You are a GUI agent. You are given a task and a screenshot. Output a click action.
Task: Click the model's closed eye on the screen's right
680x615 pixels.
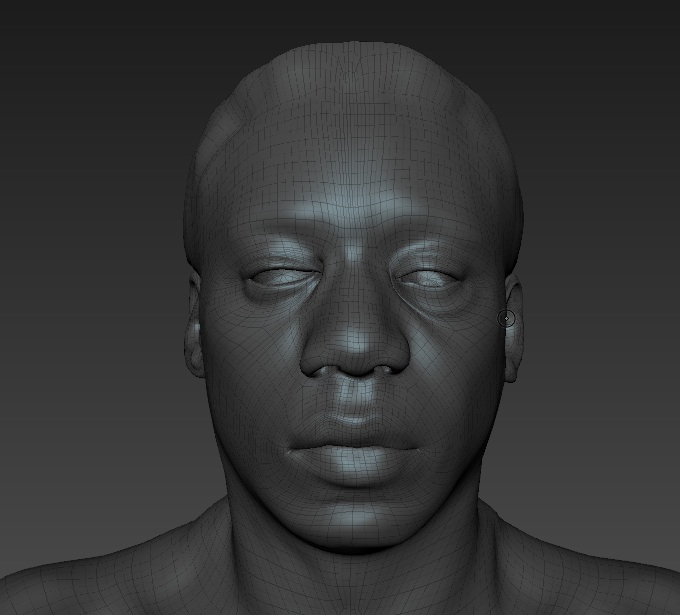428,280
